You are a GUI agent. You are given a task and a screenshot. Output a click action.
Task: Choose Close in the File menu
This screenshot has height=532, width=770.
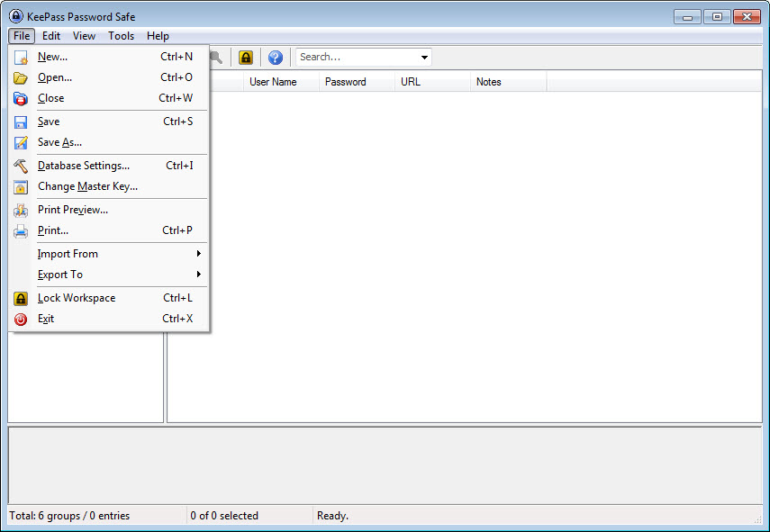(x=109, y=98)
